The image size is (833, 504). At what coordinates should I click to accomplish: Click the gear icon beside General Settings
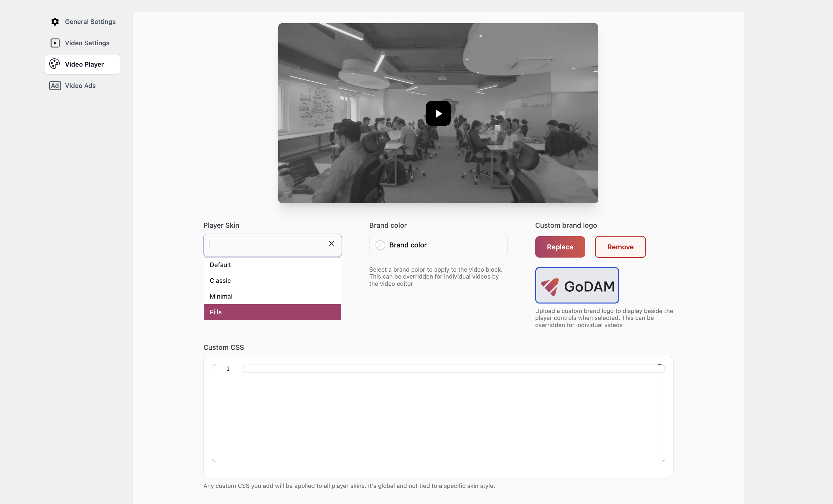pyautogui.click(x=55, y=21)
